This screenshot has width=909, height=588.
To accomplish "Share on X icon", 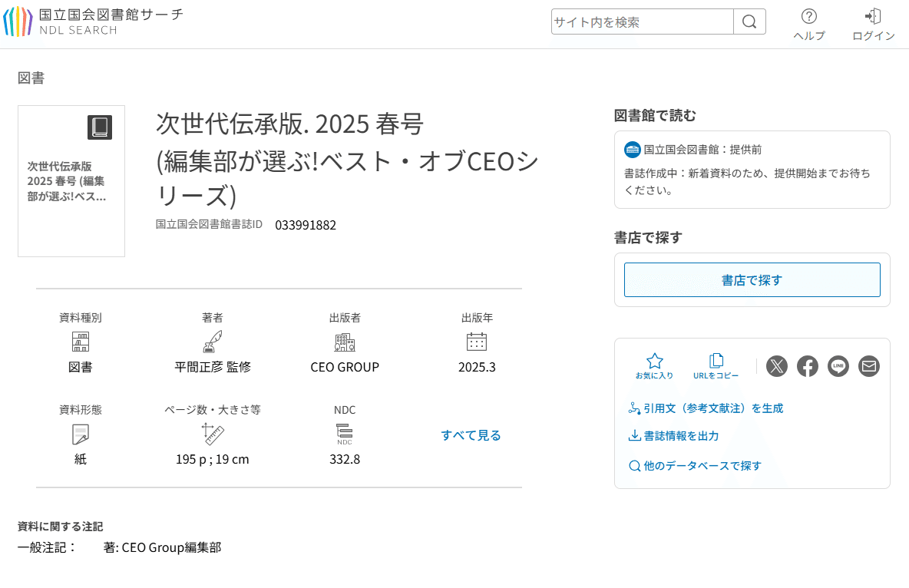I will (777, 366).
